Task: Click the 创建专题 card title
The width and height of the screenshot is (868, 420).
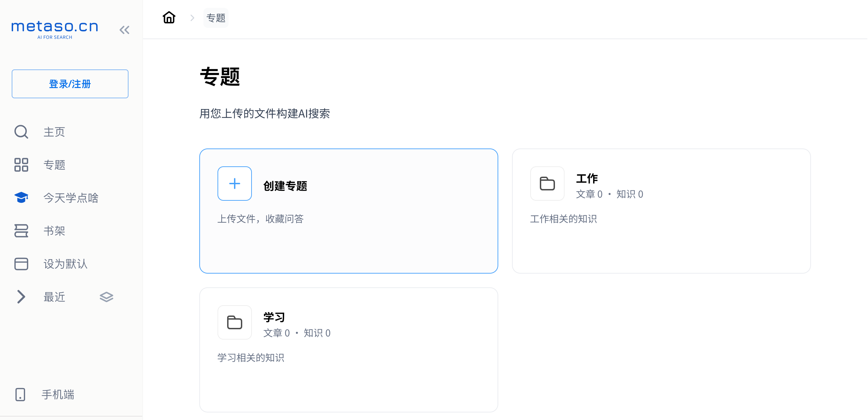Action: coord(285,186)
